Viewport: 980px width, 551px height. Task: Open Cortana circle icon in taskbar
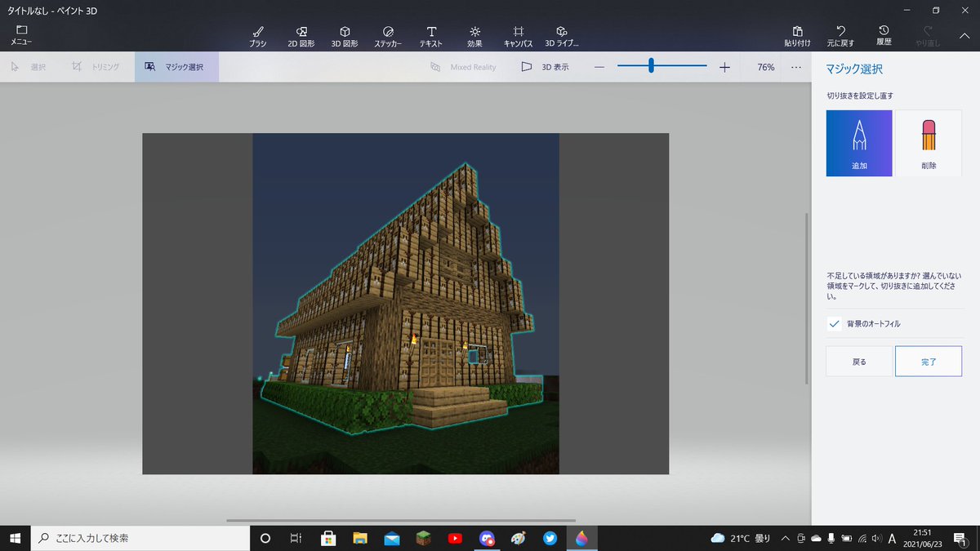pos(265,538)
